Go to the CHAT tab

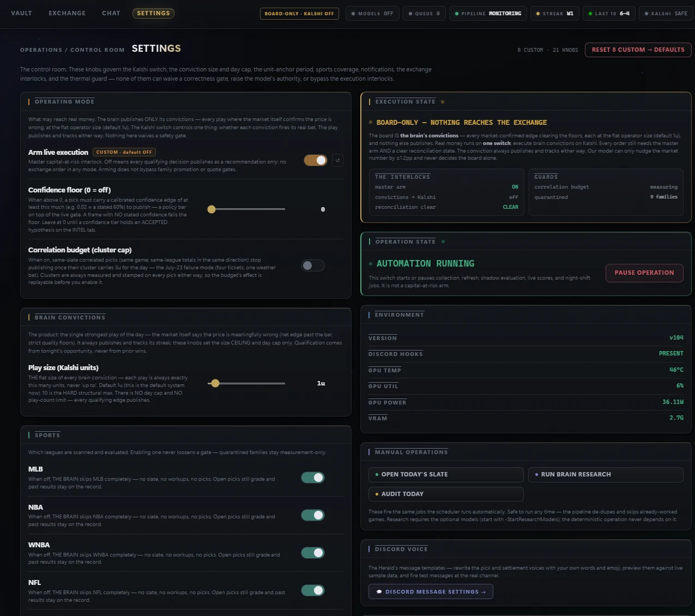111,13
